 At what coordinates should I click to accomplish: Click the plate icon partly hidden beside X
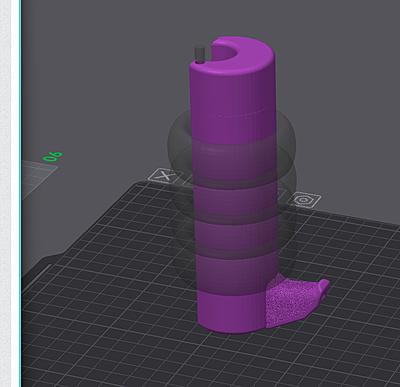pyautogui.click(x=188, y=183)
